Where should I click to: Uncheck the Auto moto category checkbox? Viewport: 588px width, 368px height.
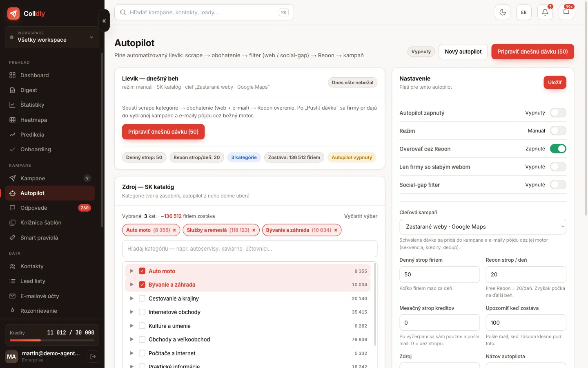click(142, 271)
